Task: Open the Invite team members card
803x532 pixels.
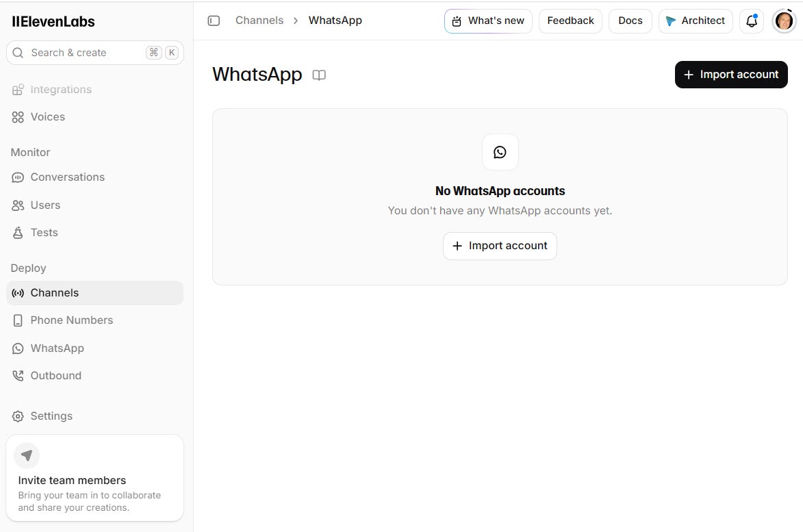Action: (94, 478)
